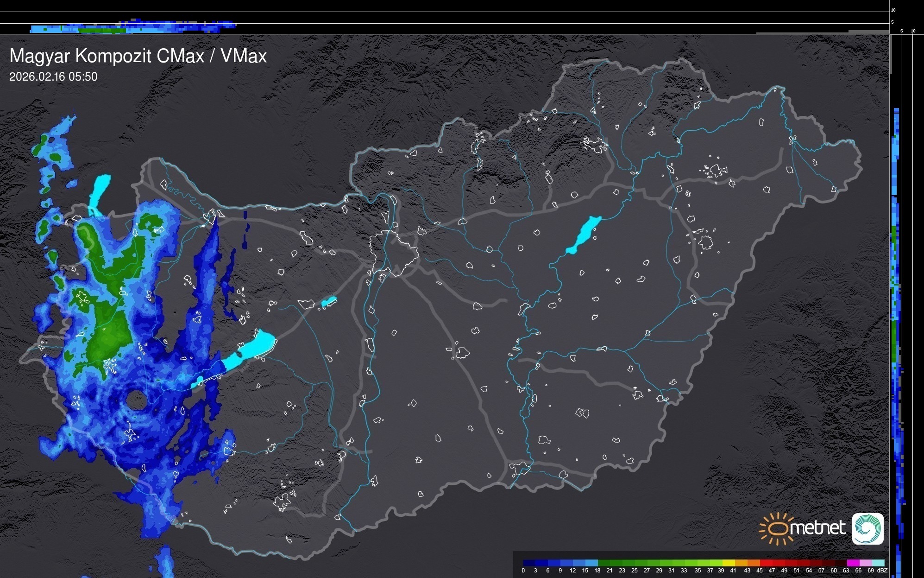
Task: Click the Magyar Kompozit CMax / VMax title
Action: [x=138, y=56]
